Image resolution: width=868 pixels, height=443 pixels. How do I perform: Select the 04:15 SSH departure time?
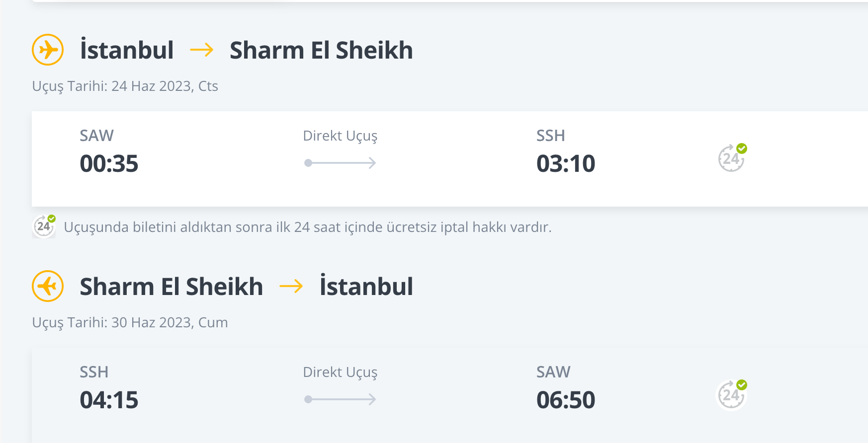pos(109,400)
